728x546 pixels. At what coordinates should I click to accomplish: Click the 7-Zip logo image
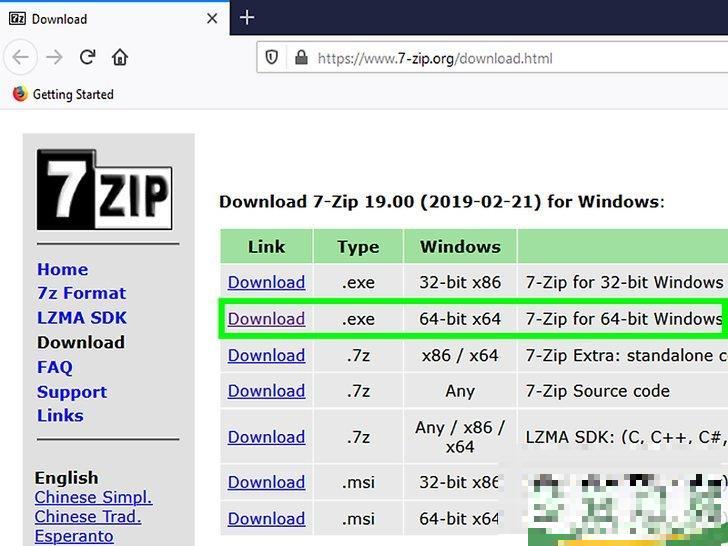pyautogui.click(x=104, y=190)
